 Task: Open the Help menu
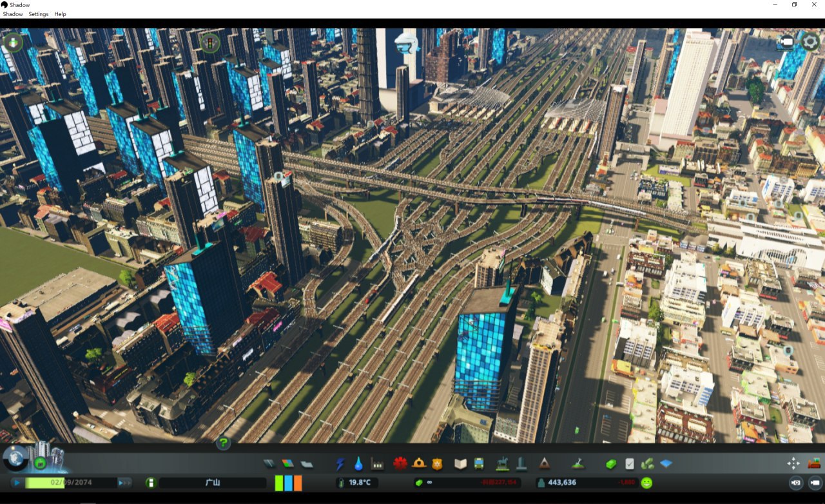pos(60,14)
